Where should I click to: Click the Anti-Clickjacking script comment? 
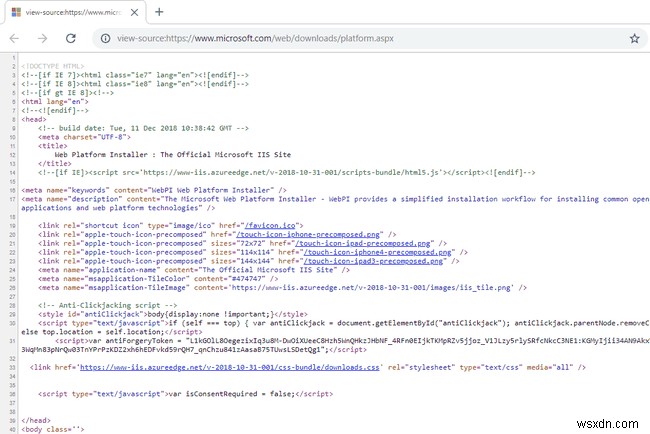(x=107, y=305)
